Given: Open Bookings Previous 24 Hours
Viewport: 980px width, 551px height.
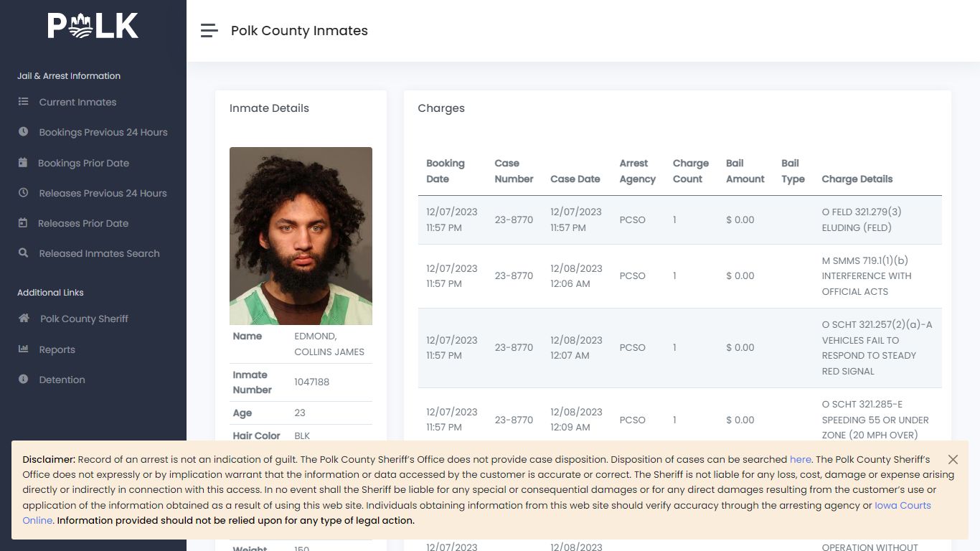Looking at the screenshot, I should [103, 132].
